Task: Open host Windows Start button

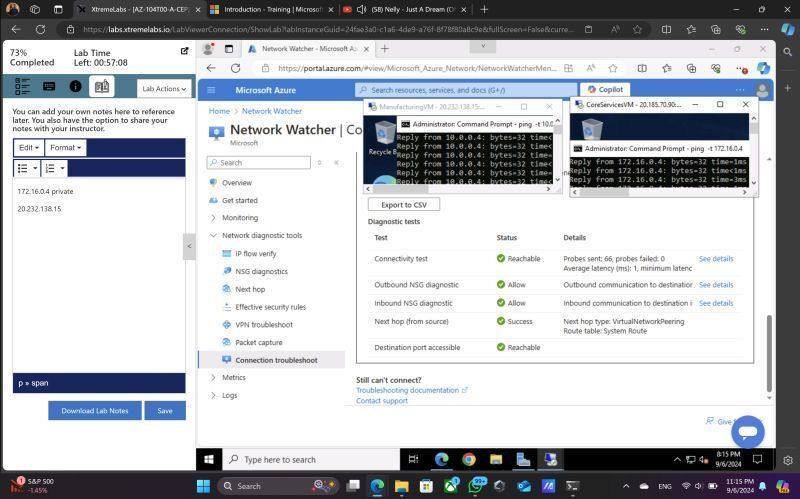Action: pos(203,486)
